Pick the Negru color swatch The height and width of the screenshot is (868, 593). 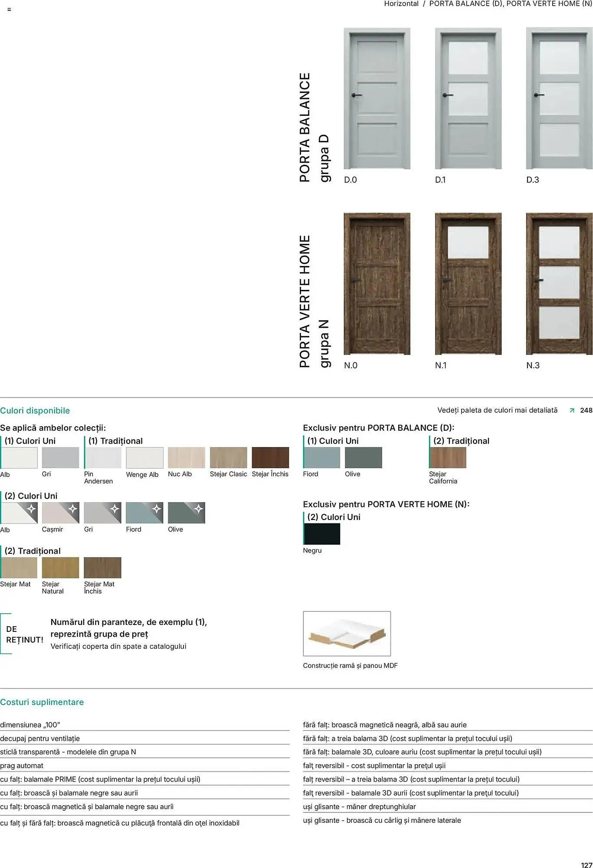click(322, 534)
